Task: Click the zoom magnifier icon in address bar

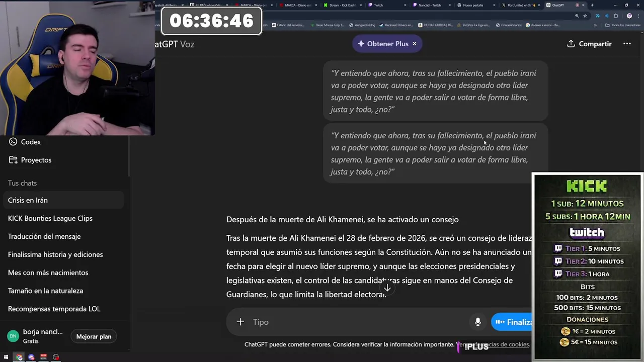Action: (x=577, y=16)
